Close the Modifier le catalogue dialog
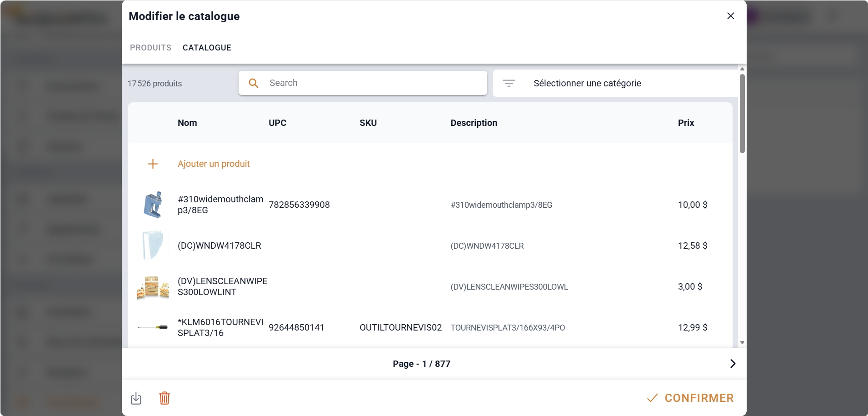This screenshot has height=416, width=868. pyautogui.click(x=730, y=16)
